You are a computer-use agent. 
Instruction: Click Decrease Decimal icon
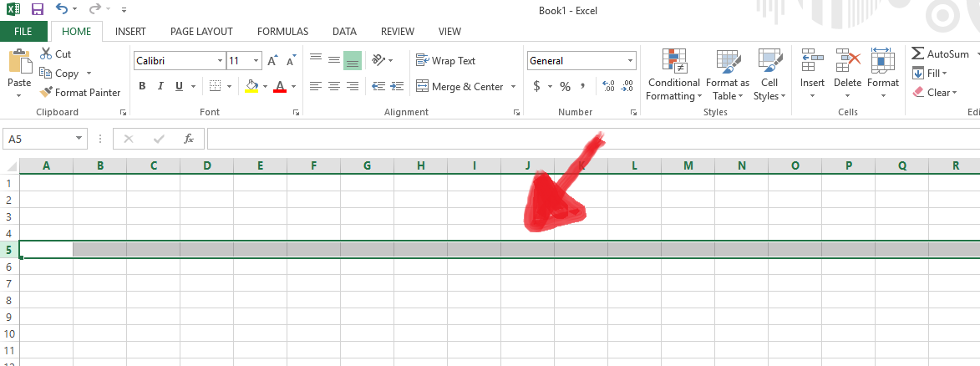[x=627, y=86]
